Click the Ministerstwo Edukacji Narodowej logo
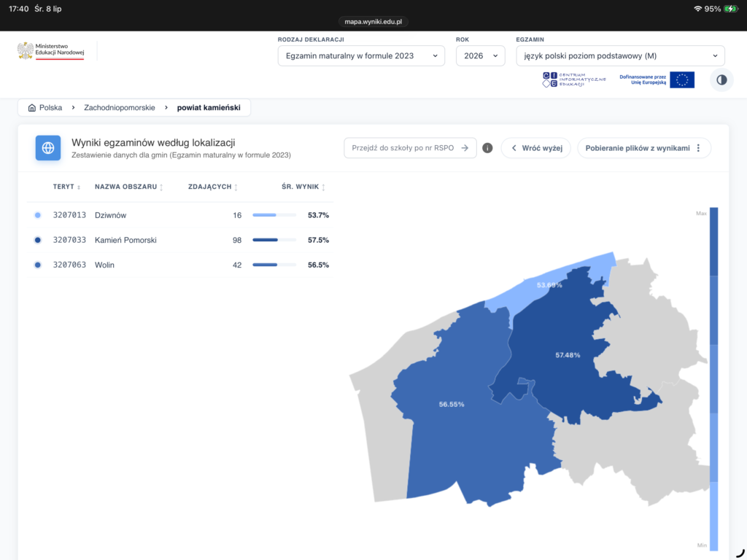 point(51,51)
